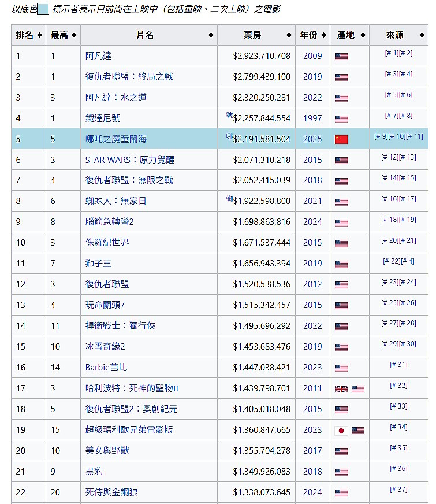The width and height of the screenshot is (436, 504).
Task: Open the 哪吒之魔童鬧海 link
Action: 116,139
